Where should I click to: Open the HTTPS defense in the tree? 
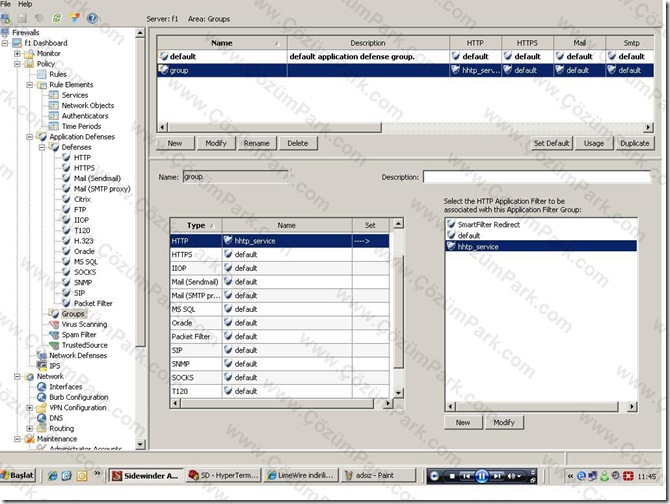[x=84, y=168]
